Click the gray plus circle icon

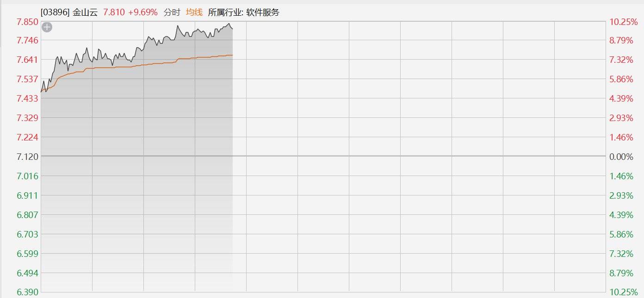pos(47,27)
